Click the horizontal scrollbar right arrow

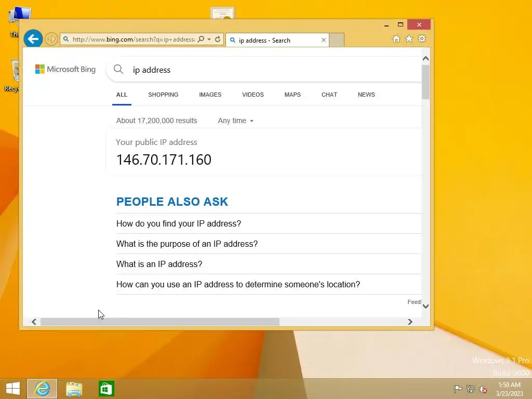(x=410, y=322)
